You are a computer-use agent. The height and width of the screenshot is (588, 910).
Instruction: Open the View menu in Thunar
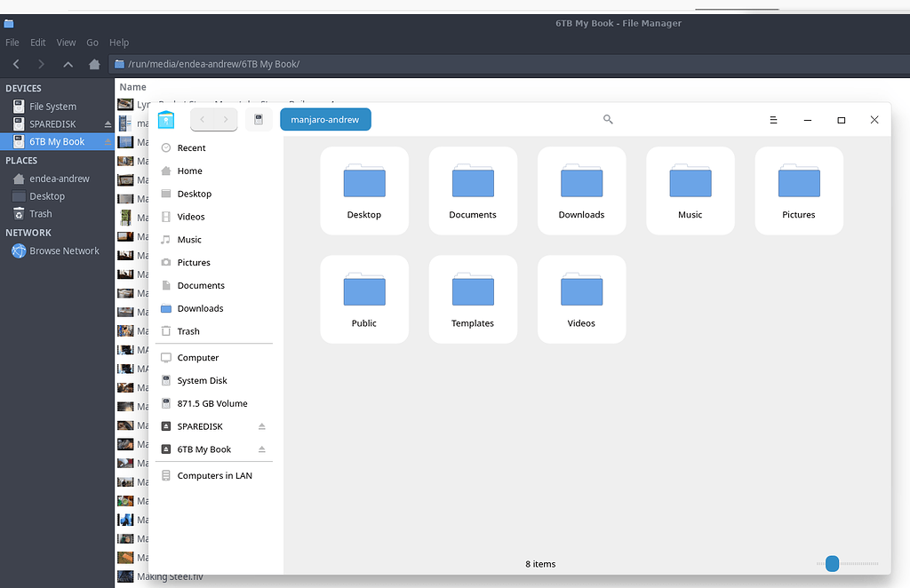[66, 42]
